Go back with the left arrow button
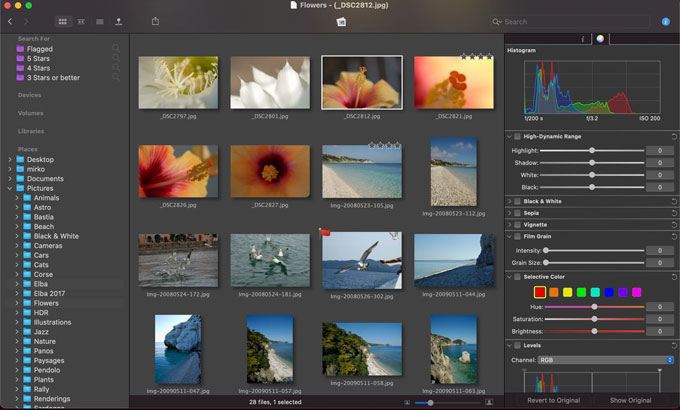This screenshot has height=410, width=680. (10, 21)
